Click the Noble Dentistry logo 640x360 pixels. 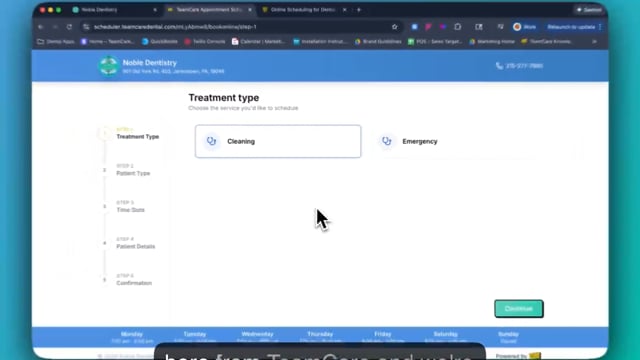pyautogui.click(x=109, y=66)
